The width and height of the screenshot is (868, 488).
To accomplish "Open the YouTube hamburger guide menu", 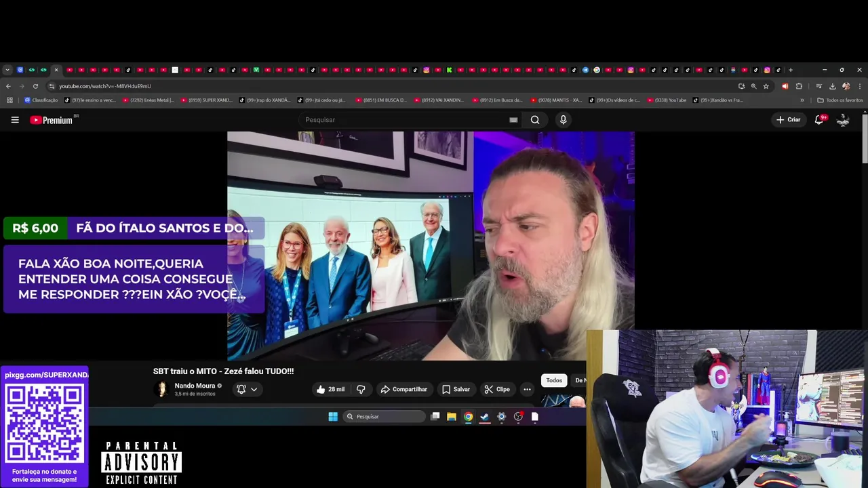I will point(15,120).
